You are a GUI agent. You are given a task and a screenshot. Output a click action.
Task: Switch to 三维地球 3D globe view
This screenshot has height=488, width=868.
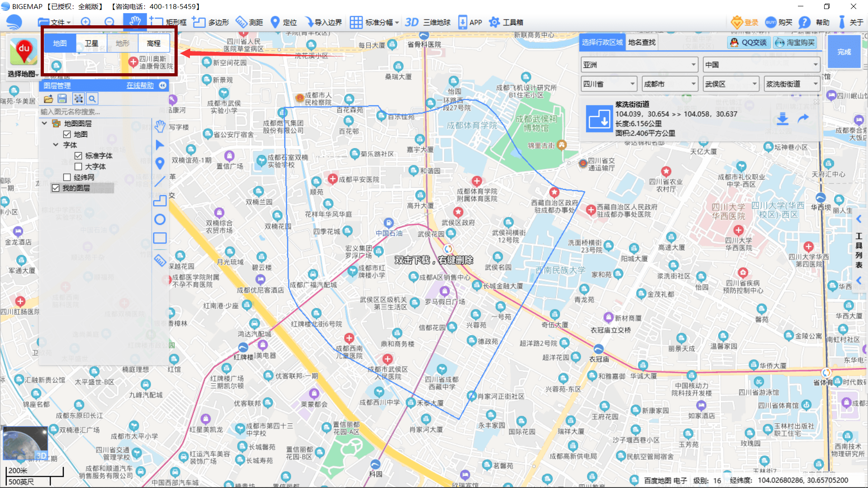pyautogui.click(x=428, y=22)
